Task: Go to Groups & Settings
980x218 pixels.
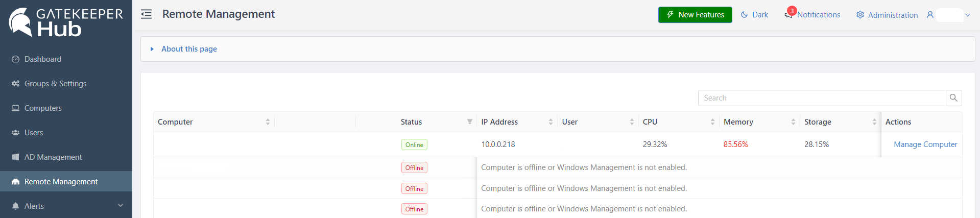Action: click(x=55, y=84)
